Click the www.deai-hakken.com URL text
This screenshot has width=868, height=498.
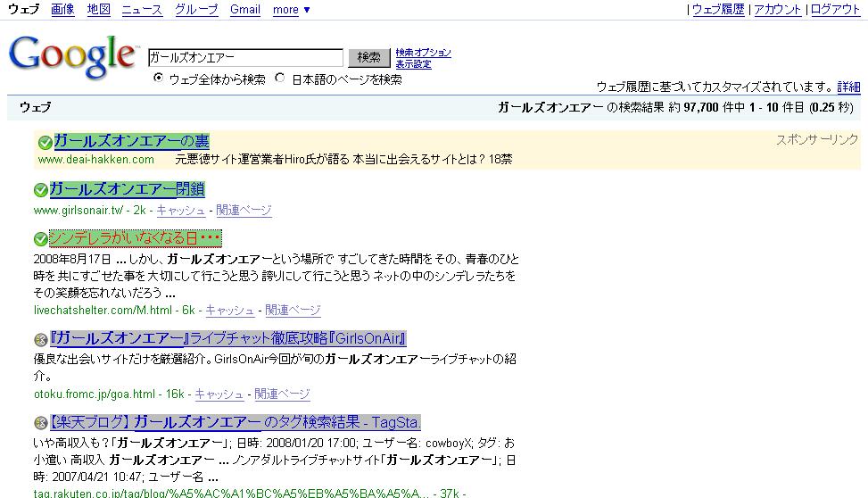point(95,160)
